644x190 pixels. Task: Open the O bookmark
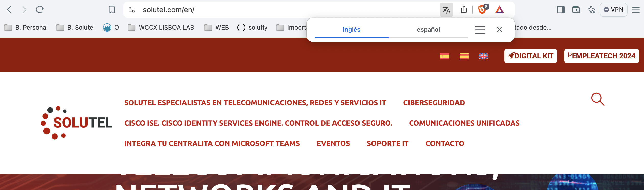[111, 28]
